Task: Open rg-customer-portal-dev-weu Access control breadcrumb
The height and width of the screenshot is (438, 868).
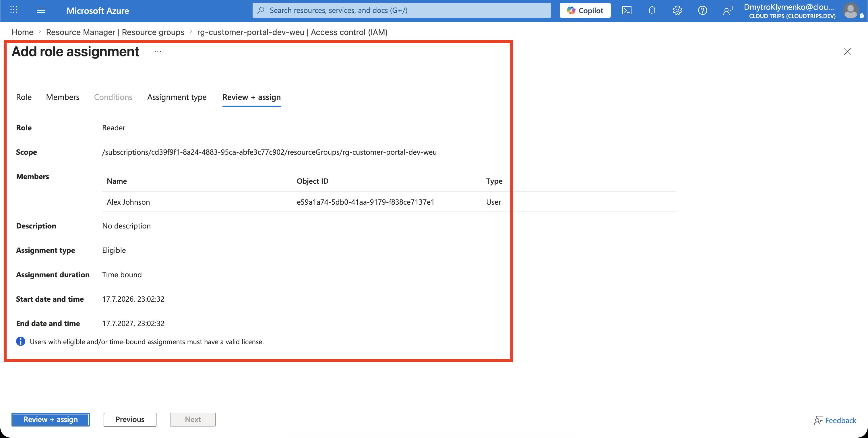Action: 292,32
